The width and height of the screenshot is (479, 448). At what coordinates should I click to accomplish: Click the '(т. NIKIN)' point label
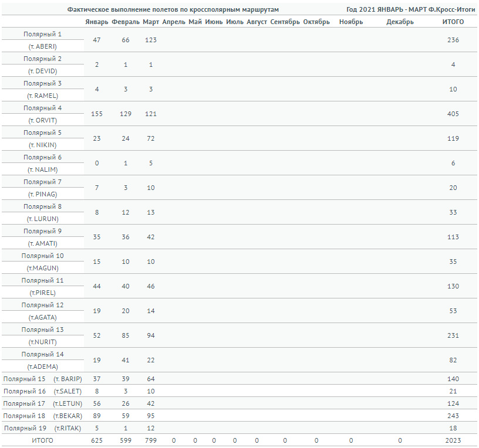point(42,145)
